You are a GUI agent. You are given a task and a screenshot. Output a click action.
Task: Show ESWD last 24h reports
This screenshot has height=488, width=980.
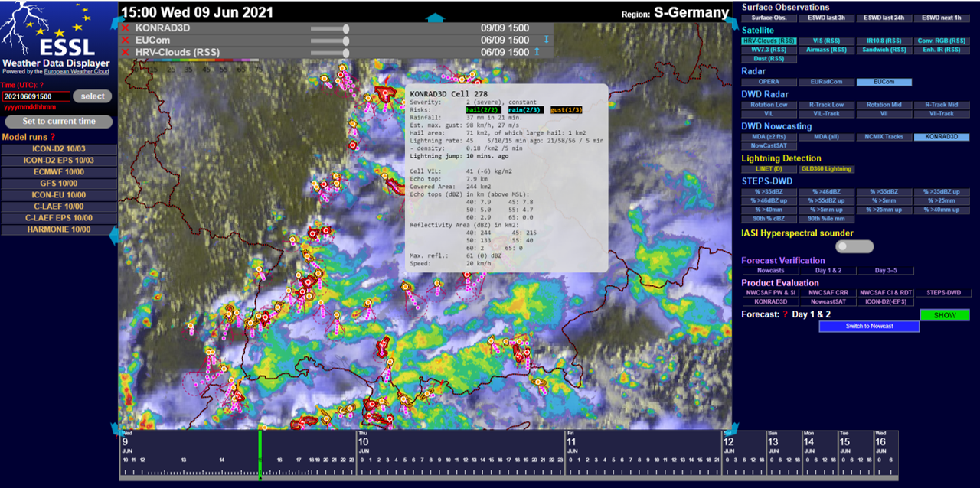click(884, 18)
